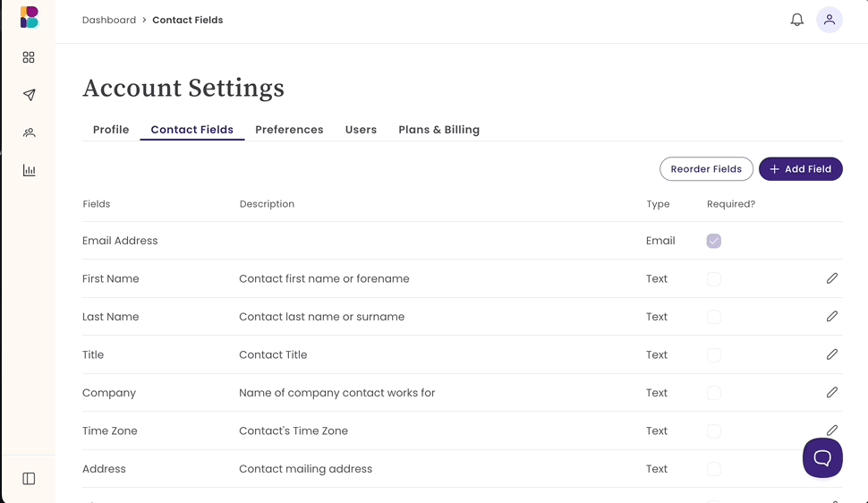868x503 pixels.
Task: Collapse the sidebar using the panel icon
Action: pyautogui.click(x=29, y=479)
